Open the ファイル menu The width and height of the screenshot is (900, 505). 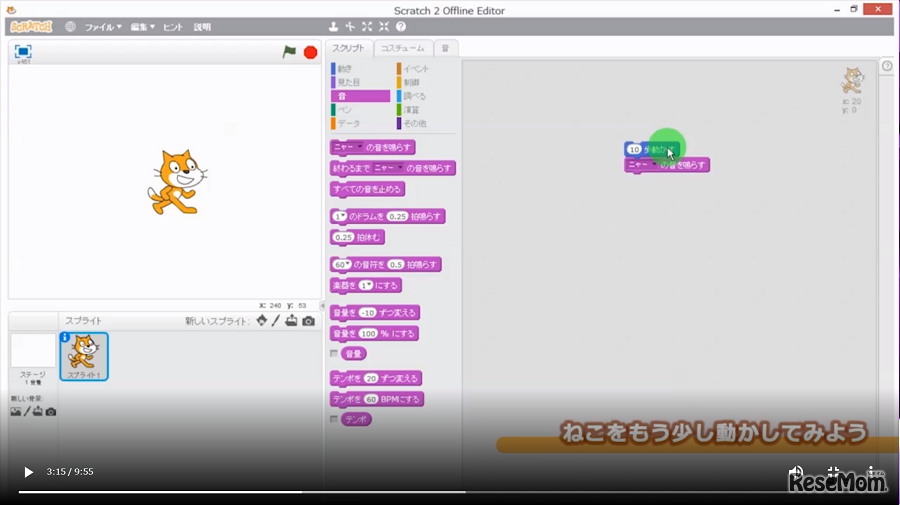click(103, 27)
